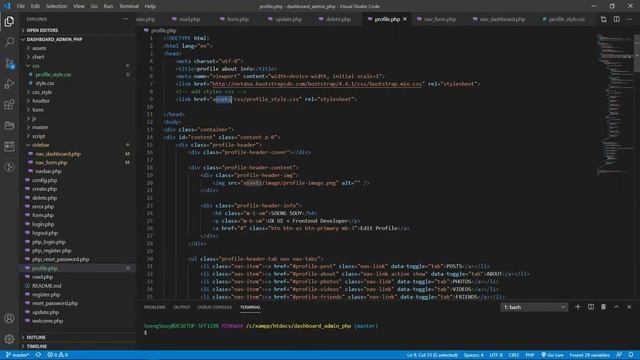
Task: Change language mode PHP in status bar
Action: [530, 355]
